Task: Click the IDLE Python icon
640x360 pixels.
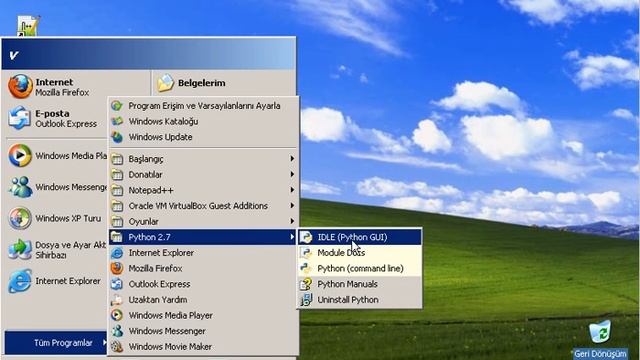Action: click(x=306, y=237)
